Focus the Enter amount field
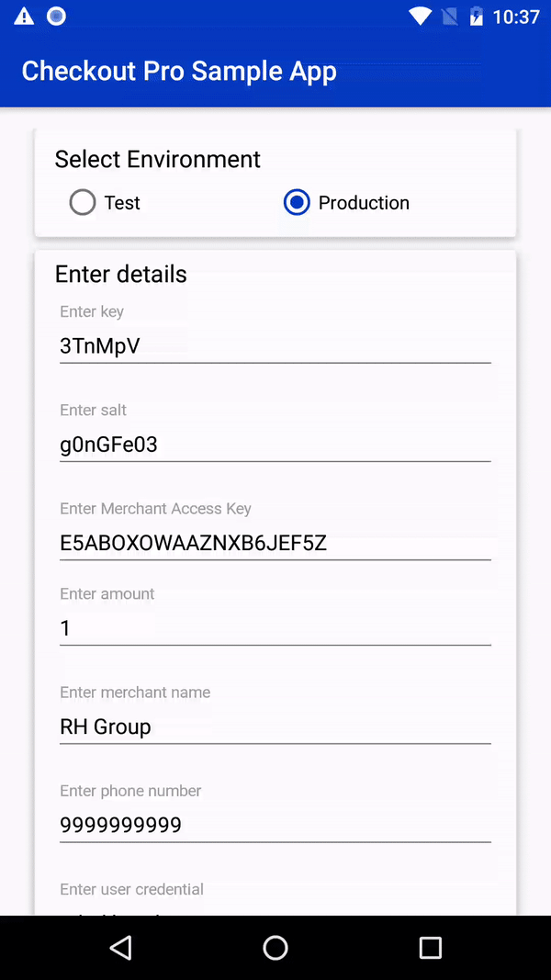The width and height of the screenshot is (551, 980). pos(275,628)
